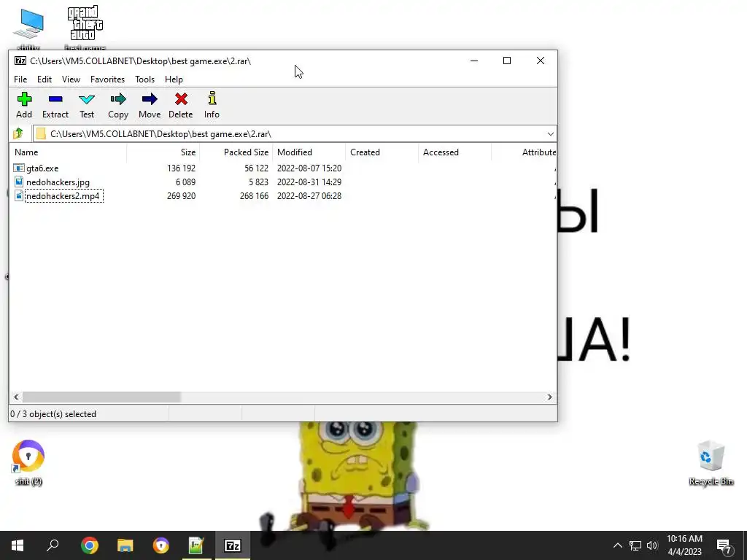Select the nedohackers2.mp4 file name
This screenshot has height=560, width=747.
click(x=63, y=195)
